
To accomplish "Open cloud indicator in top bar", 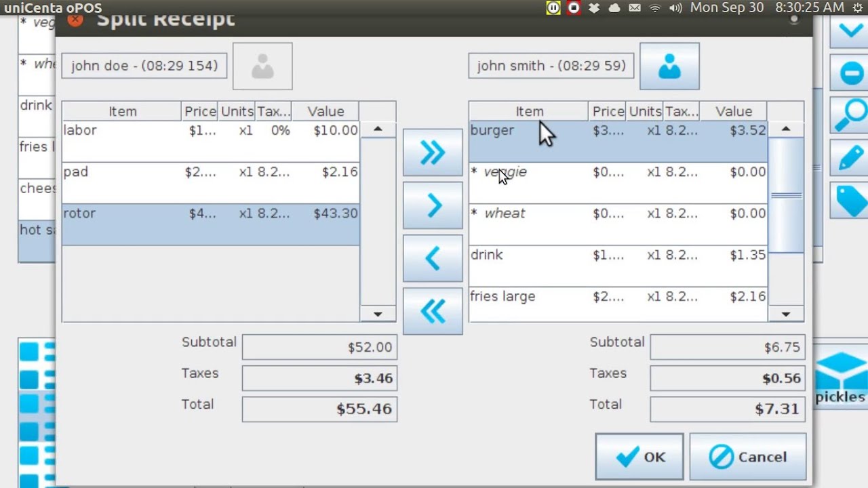I will coord(614,8).
